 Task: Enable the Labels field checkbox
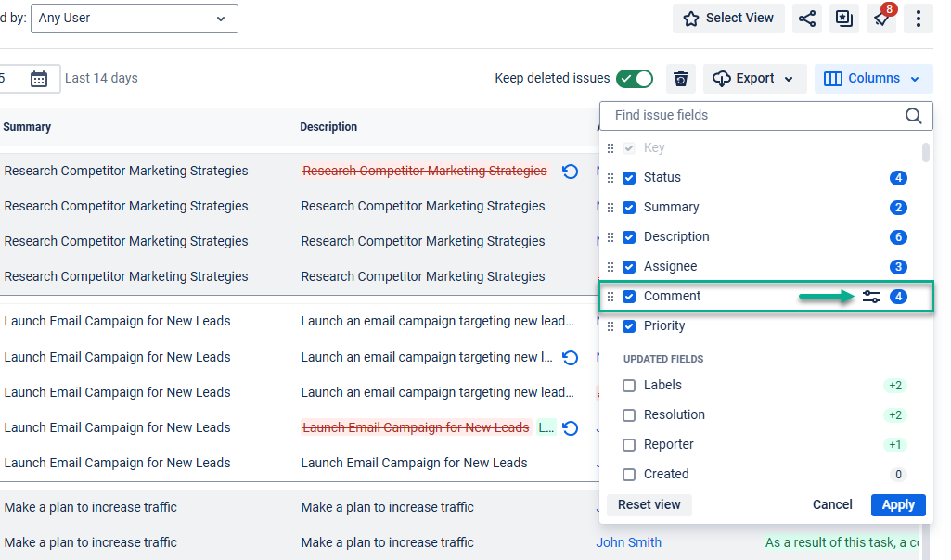[x=629, y=386]
